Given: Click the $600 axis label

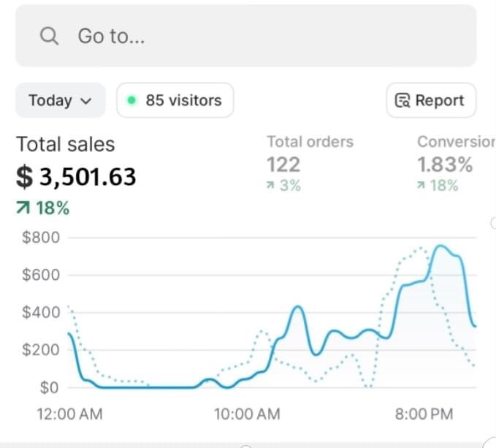Looking at the screenshot, I should [x=41, y=275].
